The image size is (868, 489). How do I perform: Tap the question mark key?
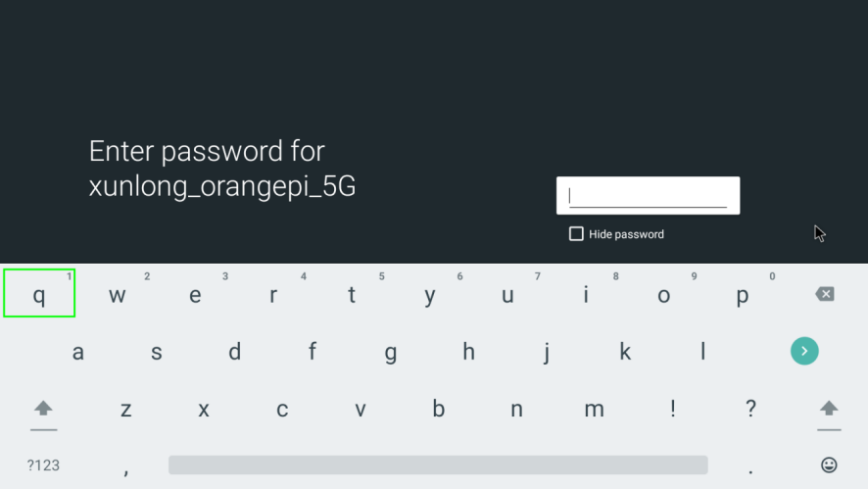pyautogui.click(x=750, y=409)
